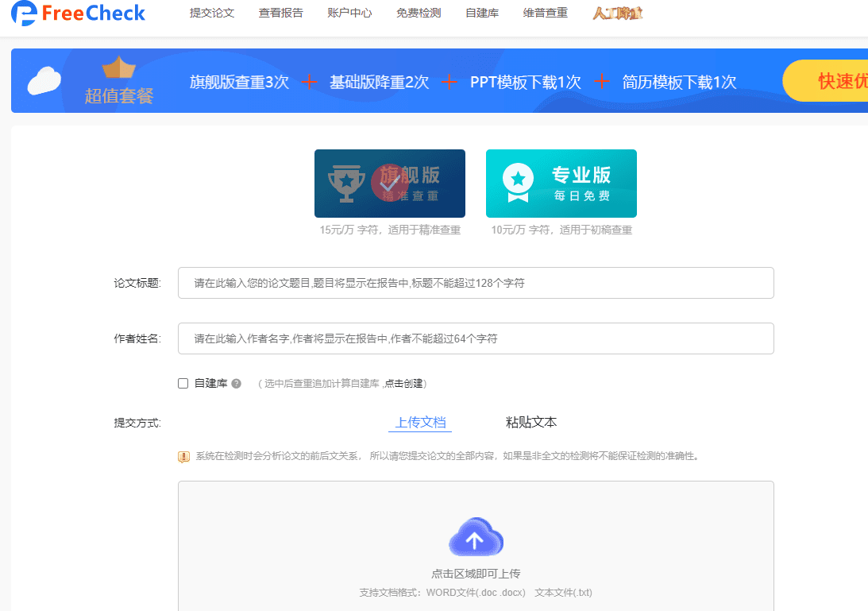The image size is (868, 611).
Task: Check the custom library option before submitting
Action: [183, 383]
